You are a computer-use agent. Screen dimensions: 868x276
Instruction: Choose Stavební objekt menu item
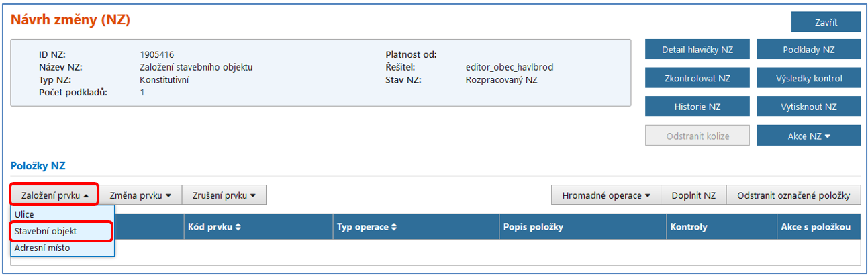pos(46,231)
